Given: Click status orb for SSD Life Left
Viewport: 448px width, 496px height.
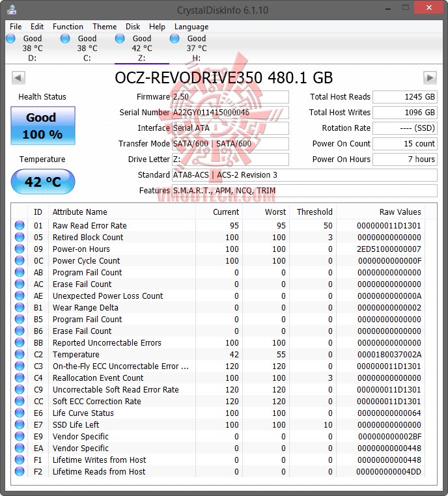Looking at the screenshot, I should (20, 424).
